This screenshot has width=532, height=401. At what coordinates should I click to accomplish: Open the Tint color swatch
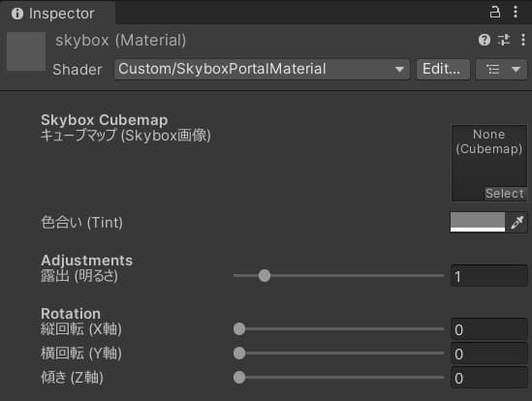[x=478, y=222]
